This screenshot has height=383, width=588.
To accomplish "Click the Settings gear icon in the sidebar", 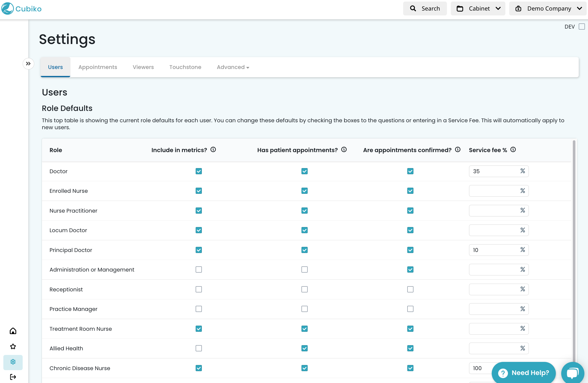I will (x=13, y=362).
